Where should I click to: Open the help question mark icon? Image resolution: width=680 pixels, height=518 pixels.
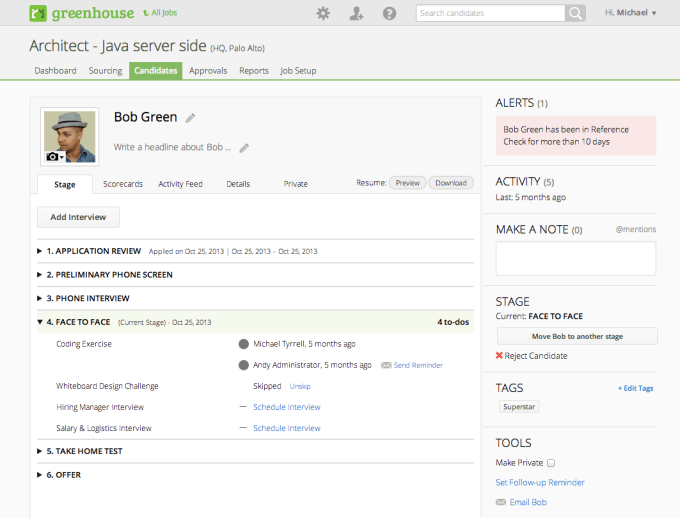[x=389, y=13]
